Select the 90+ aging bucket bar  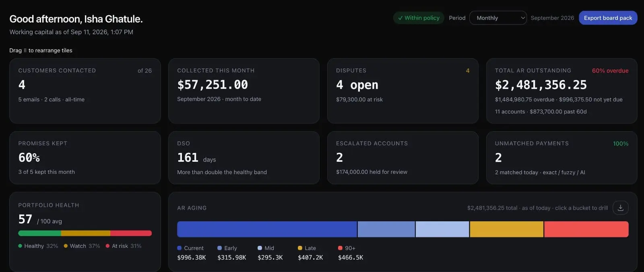[x=586, y=229]
